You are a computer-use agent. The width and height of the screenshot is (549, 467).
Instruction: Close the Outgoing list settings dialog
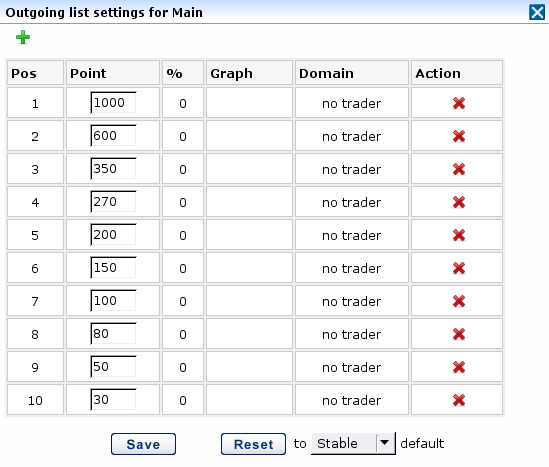coord(537,12)
